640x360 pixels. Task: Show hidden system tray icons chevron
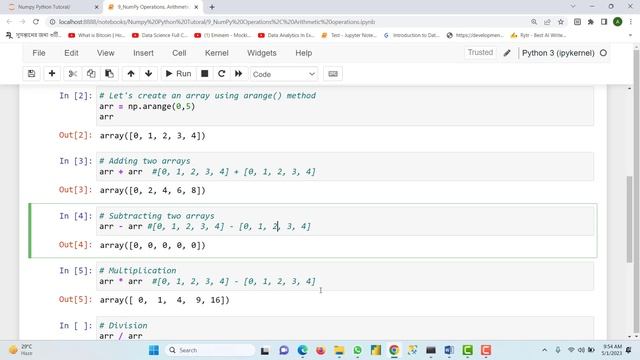pyautogui.click(x=544, y=350)
